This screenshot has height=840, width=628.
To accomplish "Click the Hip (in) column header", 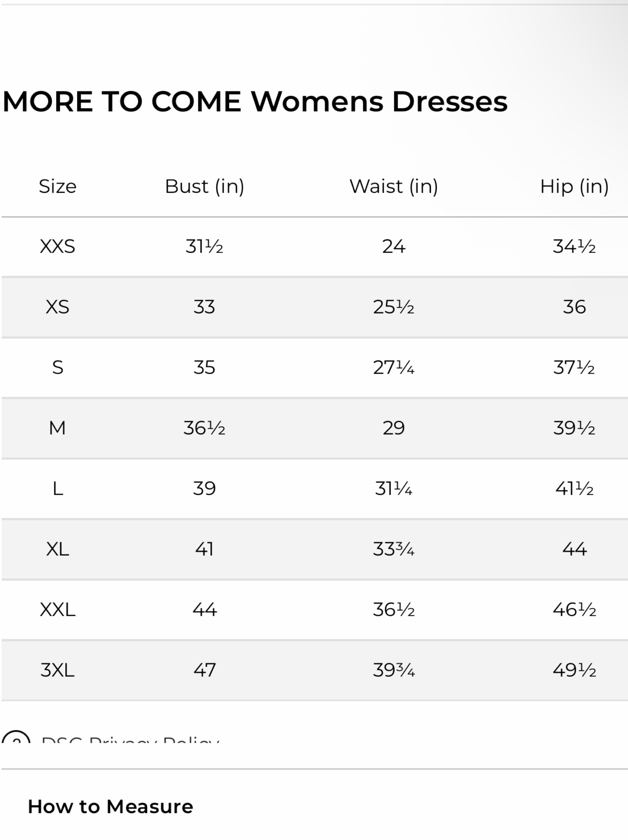I will coord(575,186).
